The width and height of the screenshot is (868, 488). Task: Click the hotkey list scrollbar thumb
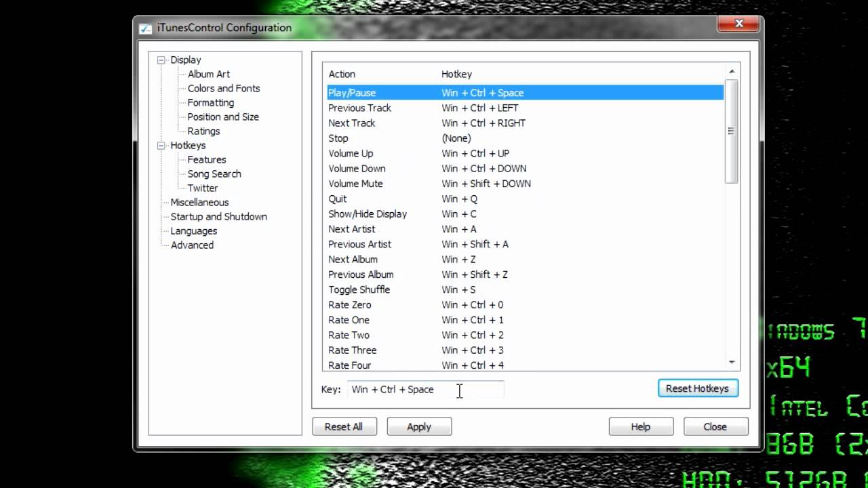732,131
